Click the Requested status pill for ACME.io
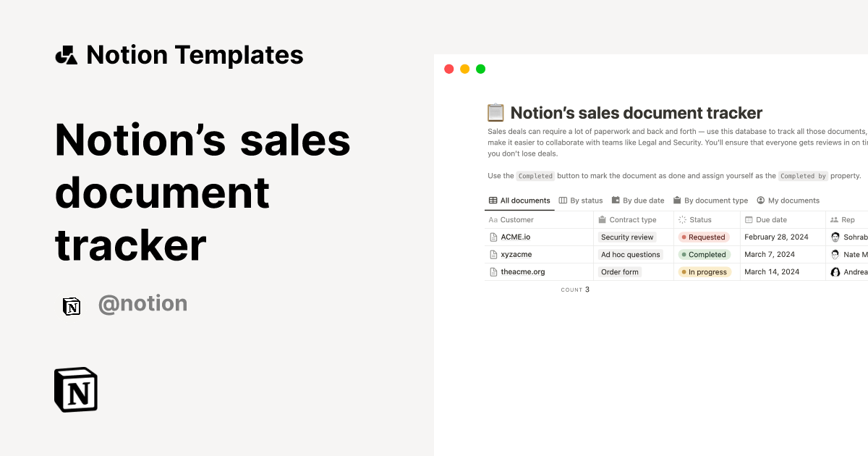 tap(702, 237)
